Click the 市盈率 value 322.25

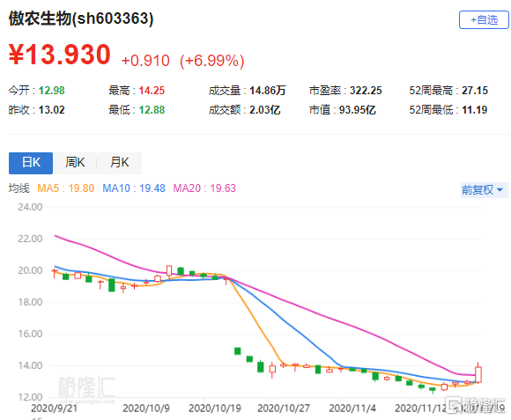(x=366, y=91)
